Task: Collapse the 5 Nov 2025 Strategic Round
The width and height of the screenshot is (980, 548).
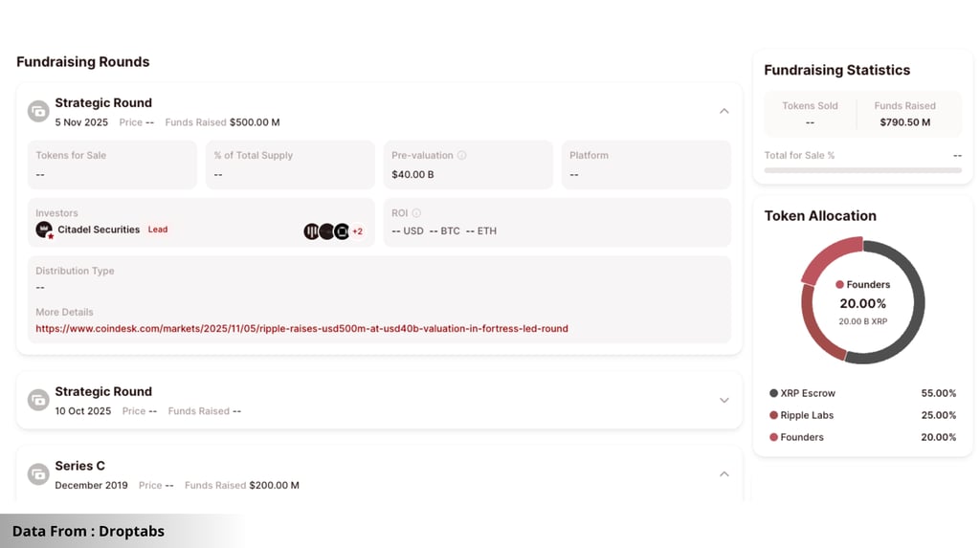Action: (724, 111)
